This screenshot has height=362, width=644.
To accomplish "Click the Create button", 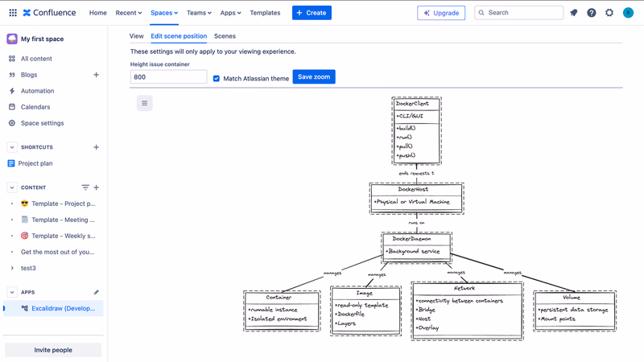I will pos(312,13).
